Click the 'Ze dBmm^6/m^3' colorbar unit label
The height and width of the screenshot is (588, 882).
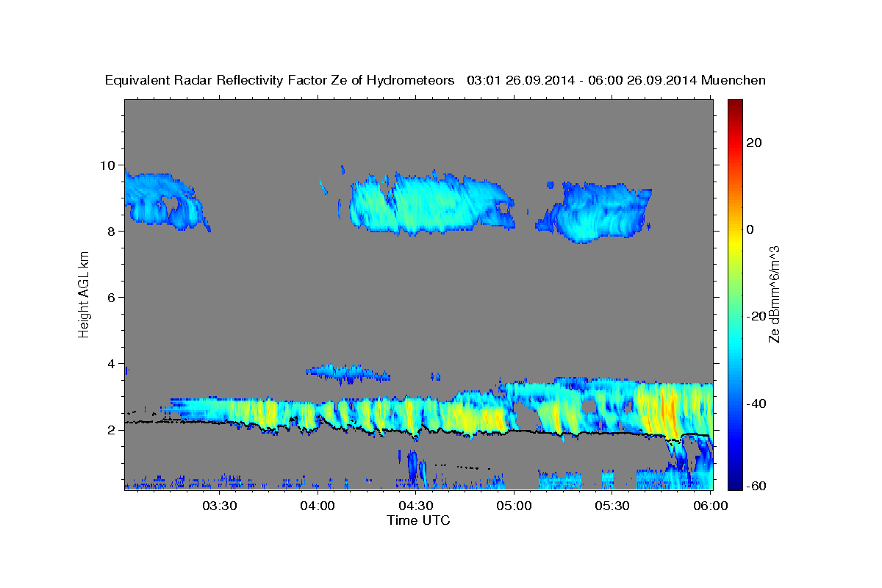774,294
